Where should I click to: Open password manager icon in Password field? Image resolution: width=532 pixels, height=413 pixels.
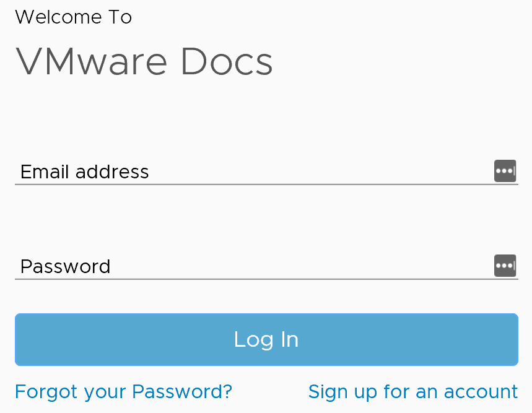coord(505,266)
